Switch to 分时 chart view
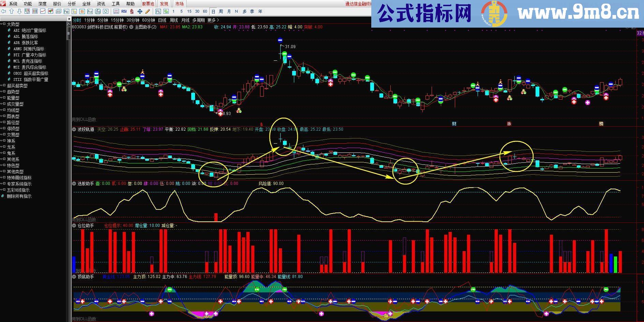 coord(77,20)
